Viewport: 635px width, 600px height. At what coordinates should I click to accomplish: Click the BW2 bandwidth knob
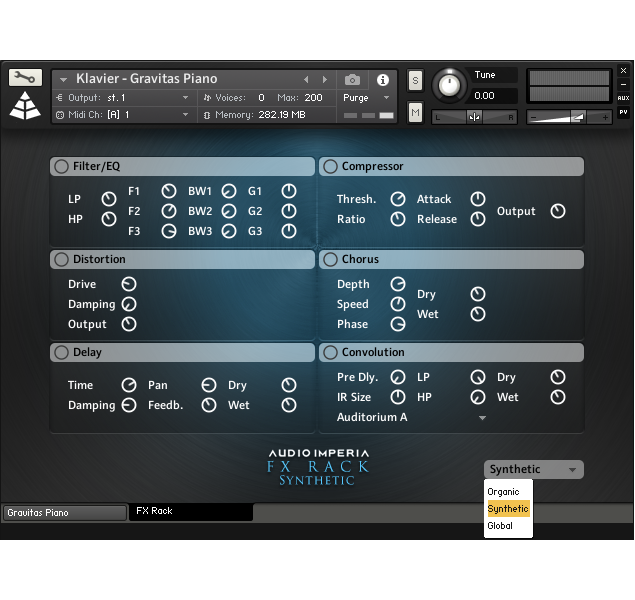(229, 211)
